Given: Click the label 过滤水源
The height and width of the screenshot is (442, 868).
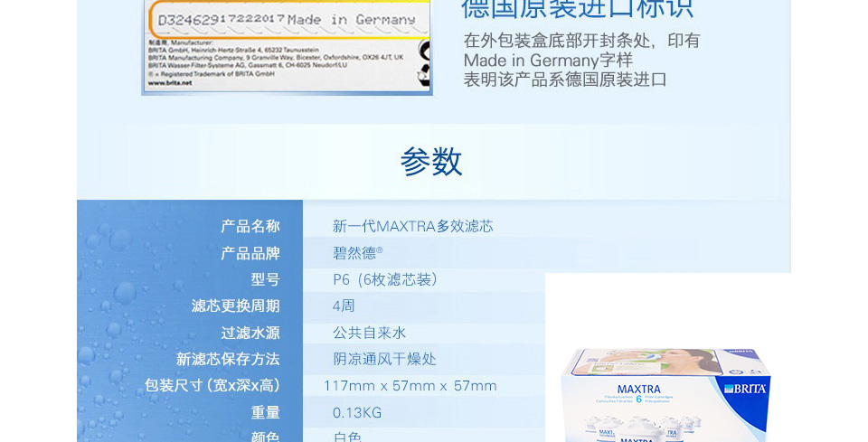Looking at the screenshot, I should pos(250,333).
